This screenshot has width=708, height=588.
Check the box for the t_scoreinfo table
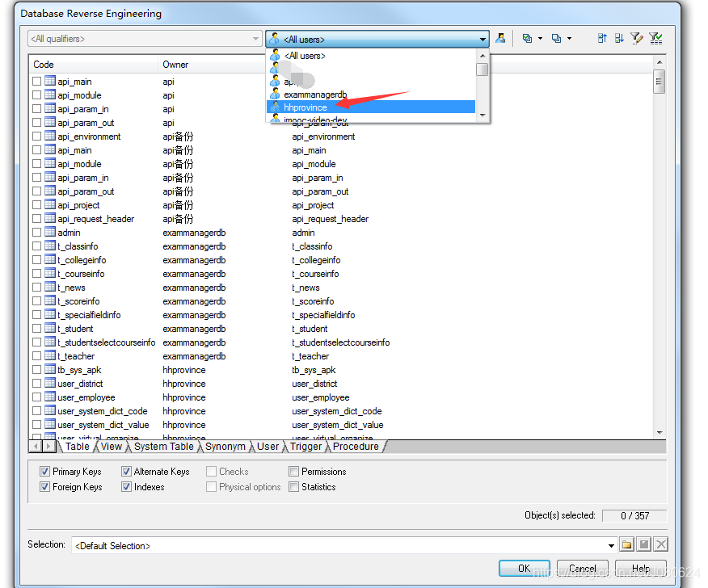pos(37,301)
